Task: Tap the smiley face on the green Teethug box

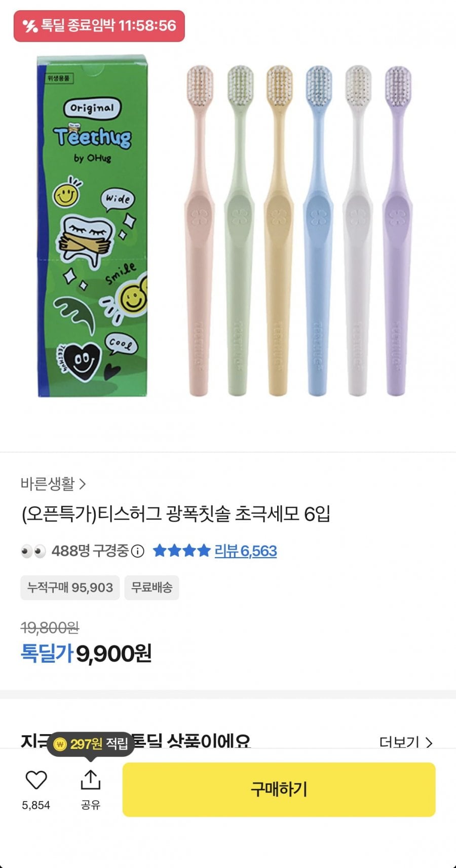Action: tap(67, 194)
